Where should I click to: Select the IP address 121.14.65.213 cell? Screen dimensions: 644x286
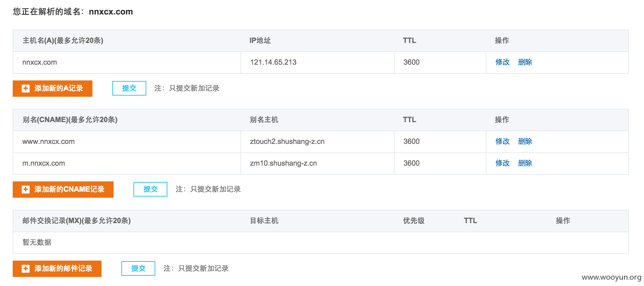pos(317,63)
